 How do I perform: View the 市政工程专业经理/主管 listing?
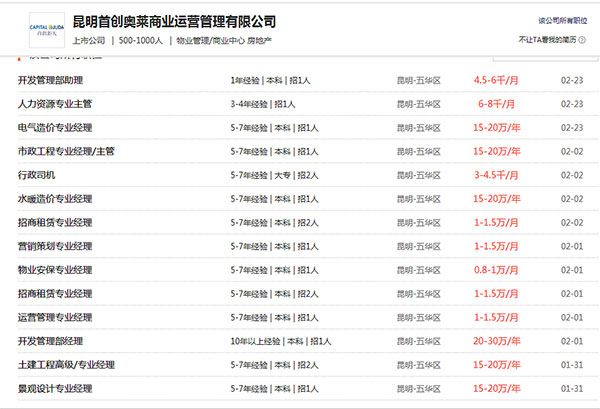pos(66,152)
